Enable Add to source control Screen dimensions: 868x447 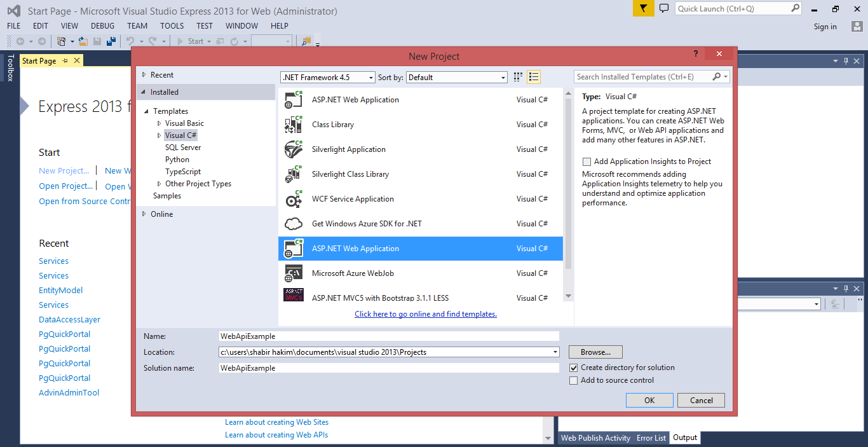click(574, 380)
